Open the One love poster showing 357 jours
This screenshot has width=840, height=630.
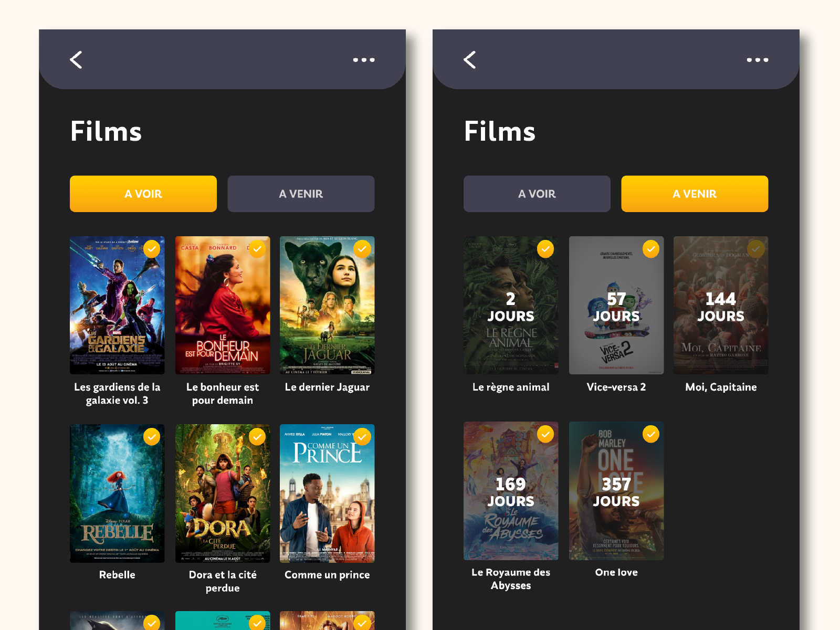616,490
